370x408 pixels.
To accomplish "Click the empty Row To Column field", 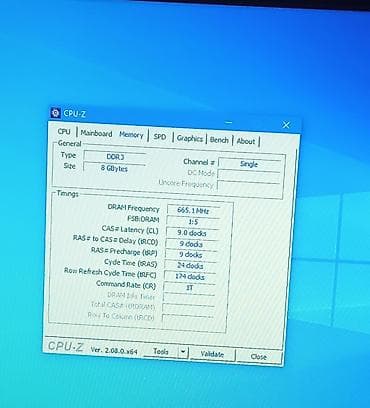I will coord(188,320).
